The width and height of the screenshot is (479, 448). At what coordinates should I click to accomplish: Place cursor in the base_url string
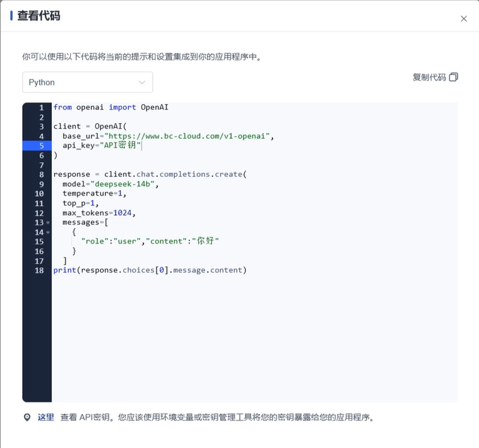(x=187, y=136)
